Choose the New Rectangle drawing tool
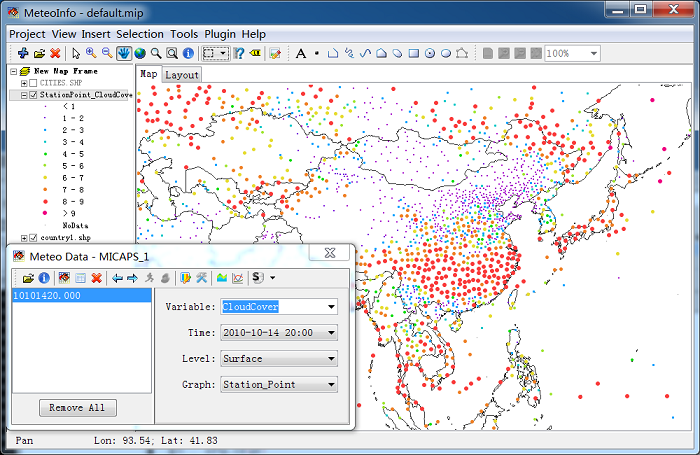This screenshot has height=455, width=700. click(414, 54)
